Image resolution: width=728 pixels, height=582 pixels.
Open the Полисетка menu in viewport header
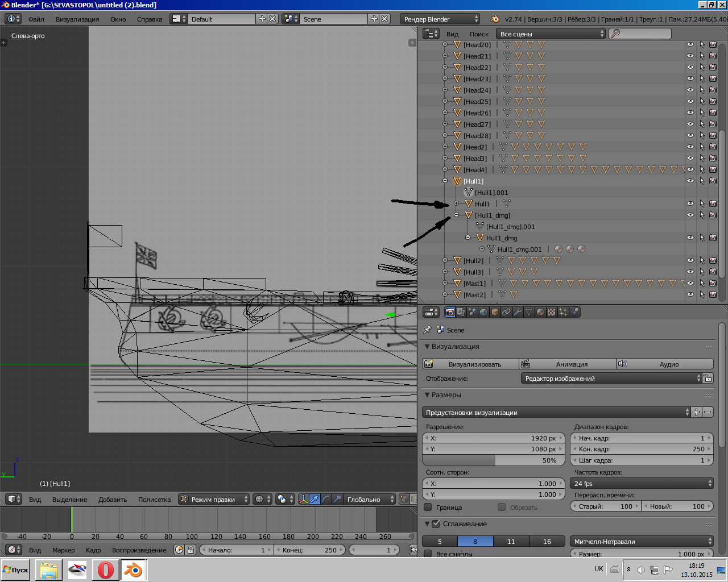[x=154, y=500]
